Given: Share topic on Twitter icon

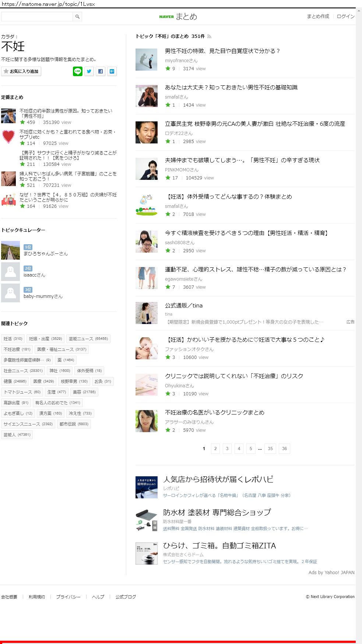Looking at the screenshot, I should tap(89, 71).
